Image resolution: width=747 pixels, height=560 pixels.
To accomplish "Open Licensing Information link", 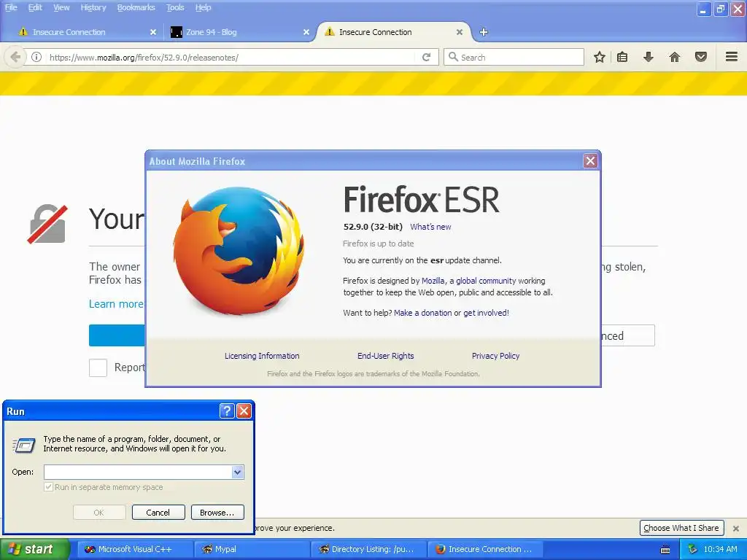I will (x=262, y=356).
